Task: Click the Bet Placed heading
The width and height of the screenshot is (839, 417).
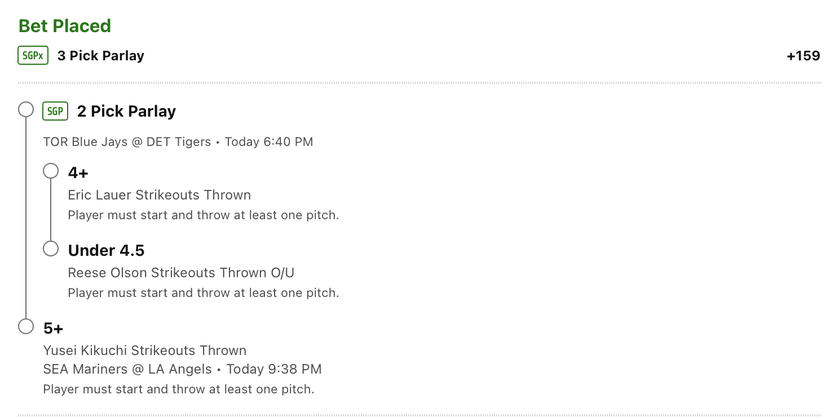Action: coord(65,26)
